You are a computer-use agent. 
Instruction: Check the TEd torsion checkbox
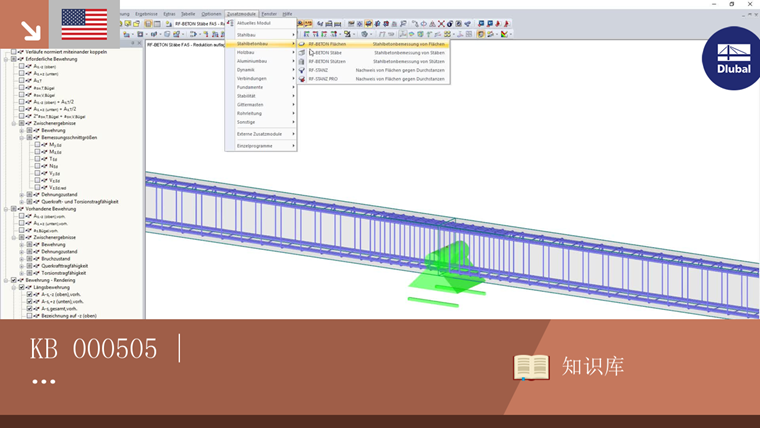[37, 159]
